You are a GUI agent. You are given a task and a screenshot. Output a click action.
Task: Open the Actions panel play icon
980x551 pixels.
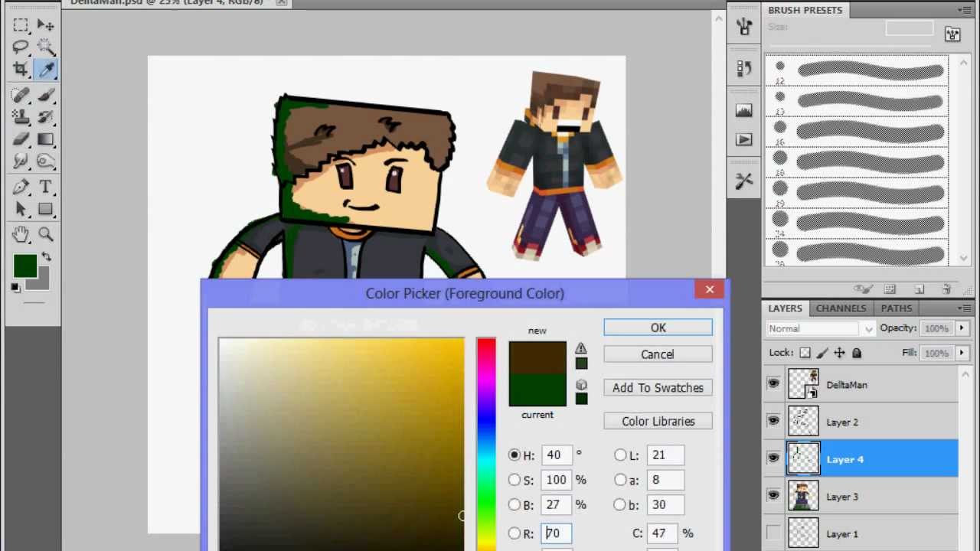click(x=744, y=140)
